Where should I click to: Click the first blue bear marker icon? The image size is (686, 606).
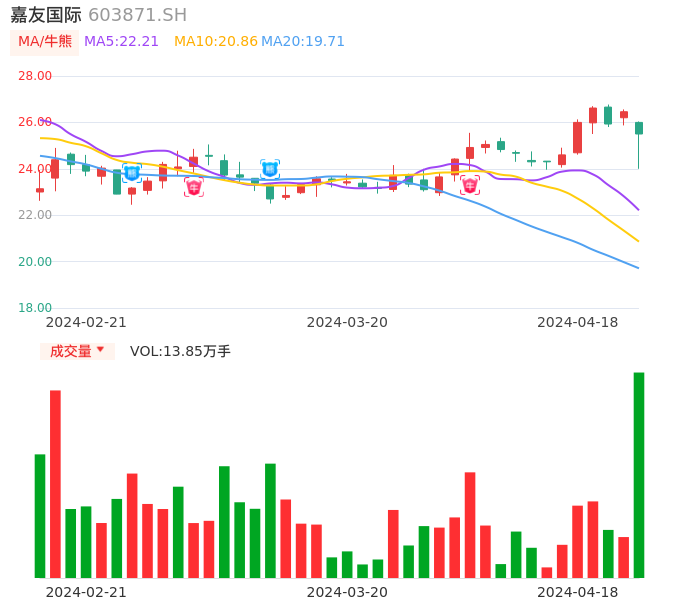(132, 173)
